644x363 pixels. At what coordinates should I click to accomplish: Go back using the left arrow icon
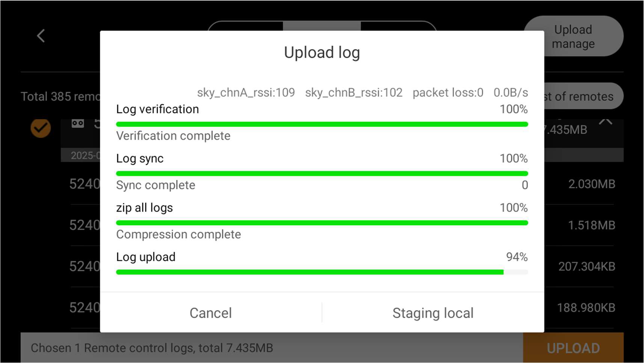(41, 36)
